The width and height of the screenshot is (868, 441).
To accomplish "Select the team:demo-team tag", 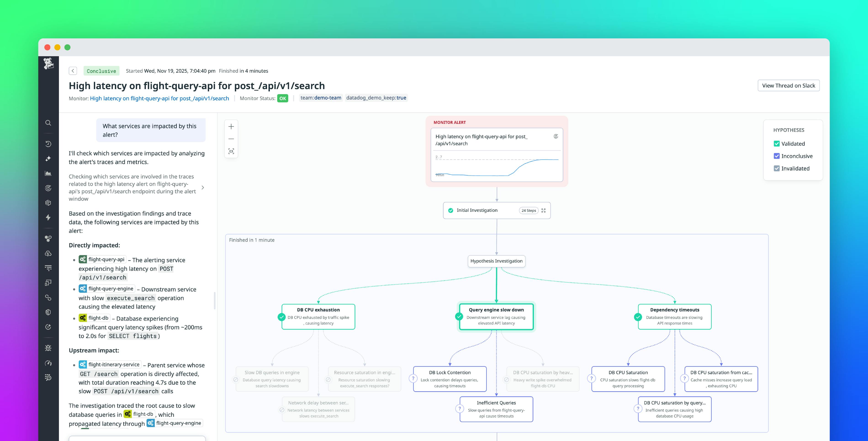I will (320, 98).
